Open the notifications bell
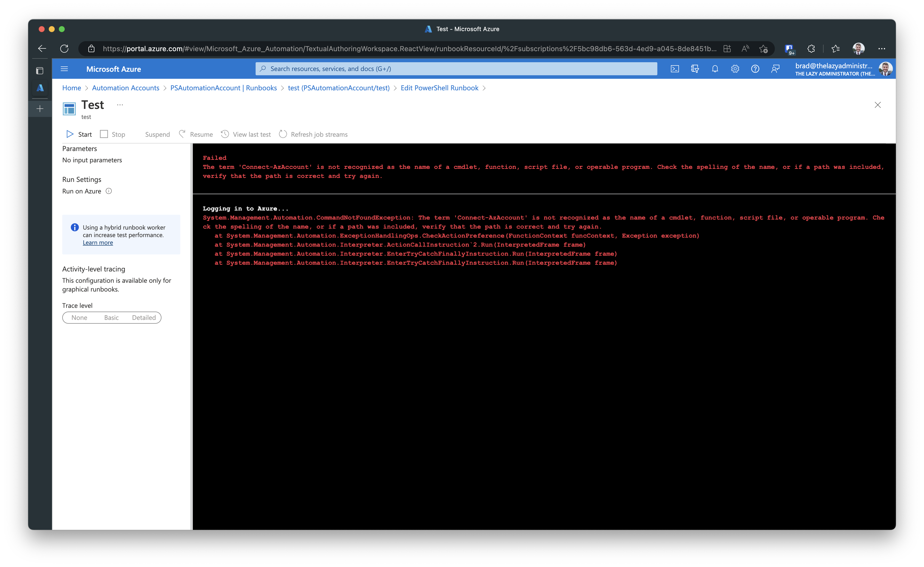 [715, 69]
